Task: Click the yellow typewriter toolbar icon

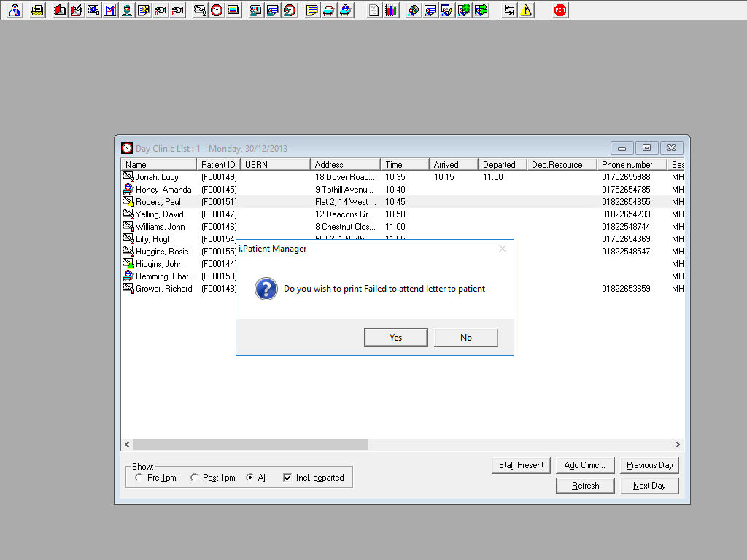Action: [x=37, y=10]
